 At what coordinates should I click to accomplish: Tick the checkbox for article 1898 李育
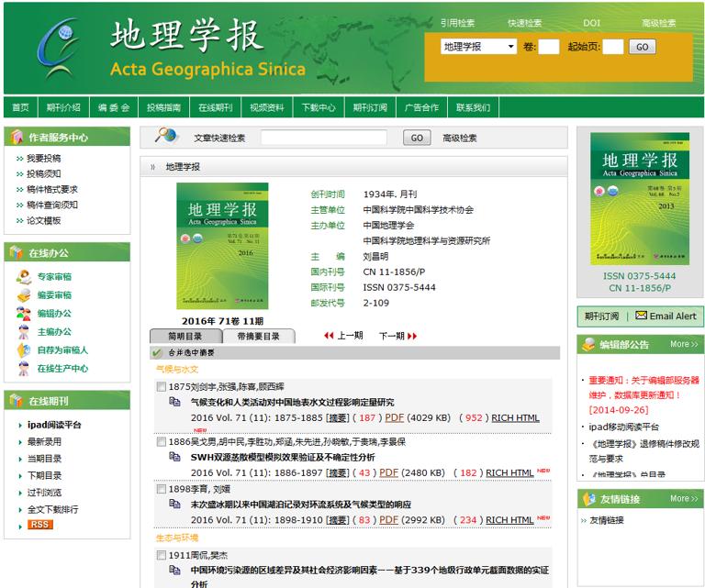(x=161, y=489)
